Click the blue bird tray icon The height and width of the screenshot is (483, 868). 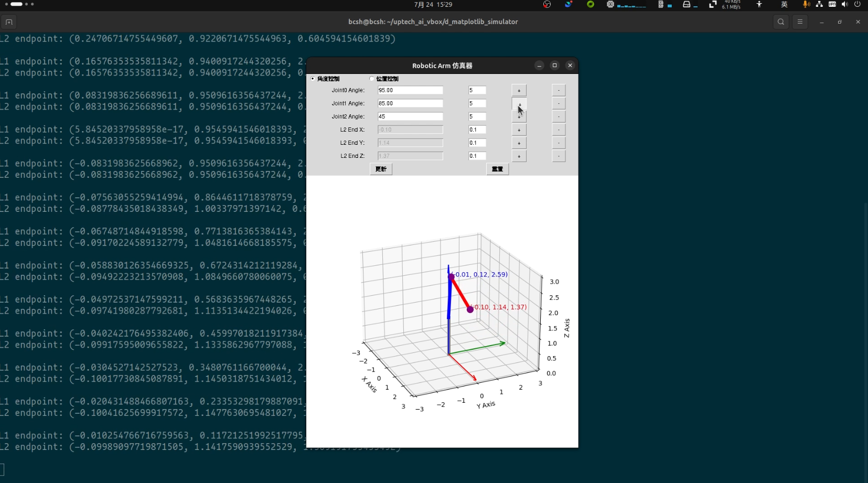coord(569,4)
